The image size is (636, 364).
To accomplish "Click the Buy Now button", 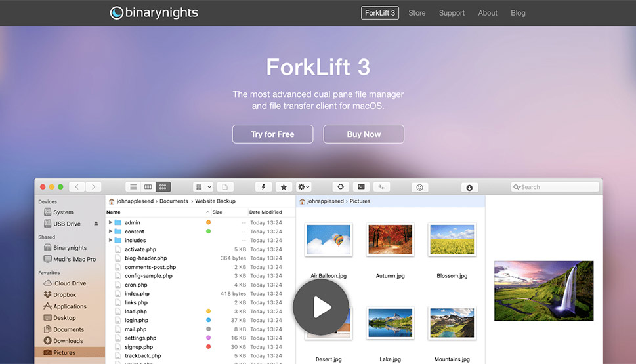I will [364, 134].
